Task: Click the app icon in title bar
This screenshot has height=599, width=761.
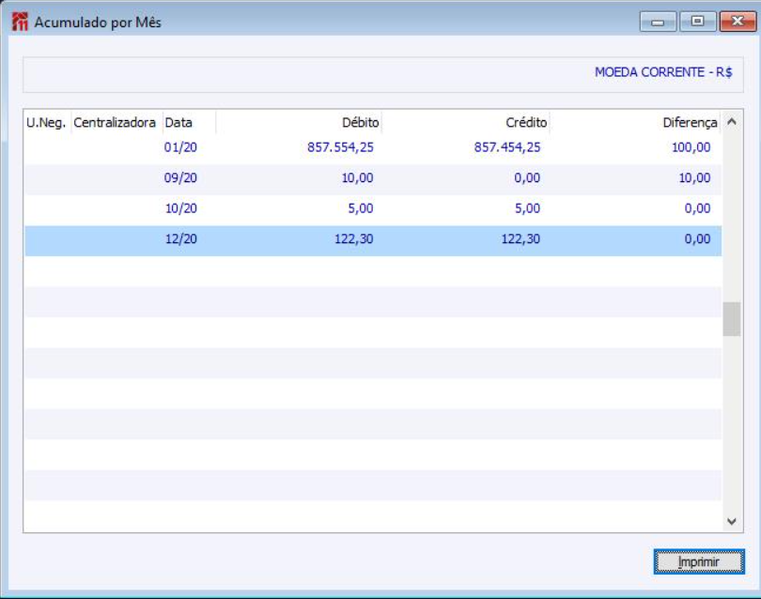Action: 20,22
